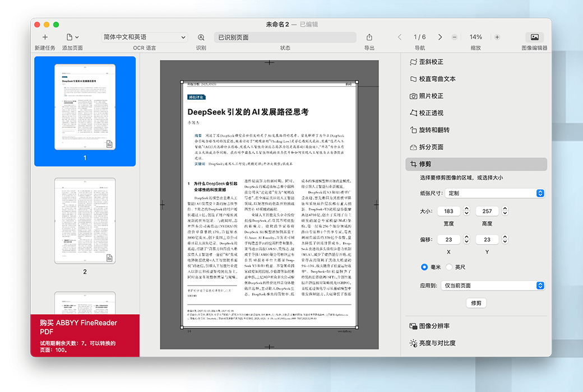This screenshot has height=392, width=583.
Task: Select the 英尺 radio button
Action: [x=456, y=267]
